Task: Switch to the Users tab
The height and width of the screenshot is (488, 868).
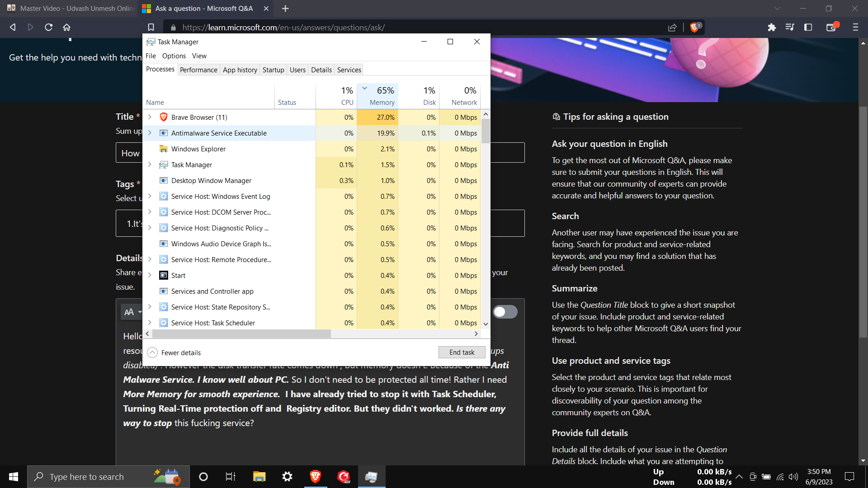Action: click(x=297, y=70)
